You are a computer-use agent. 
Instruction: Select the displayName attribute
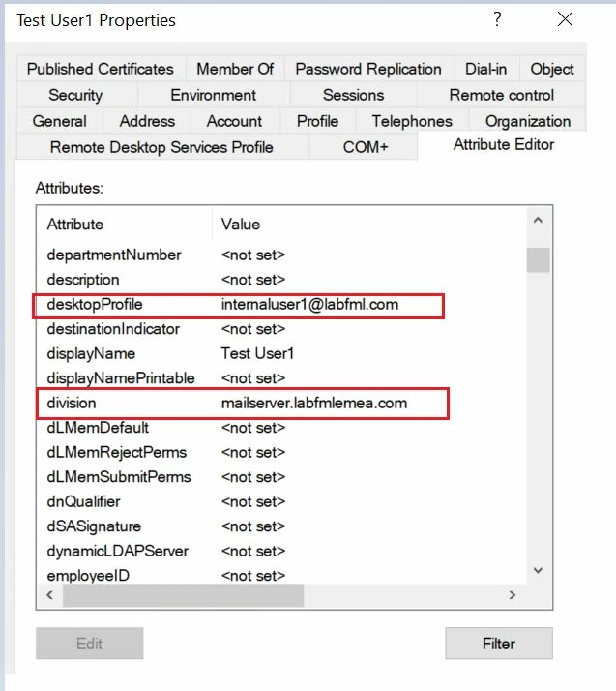coord(91,354)
